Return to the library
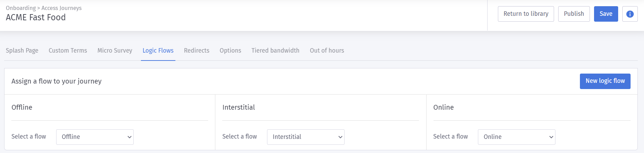Viewport: 644px width, 153px height. (526, 14)
